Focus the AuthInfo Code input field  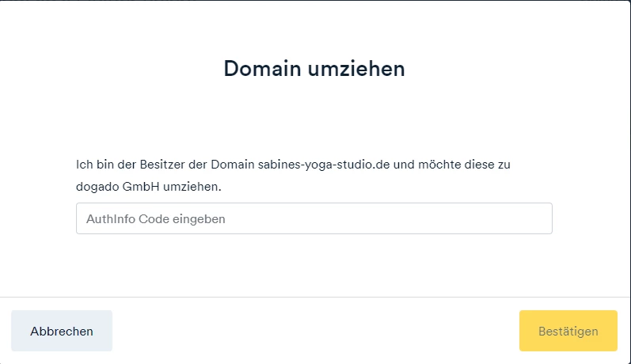point(314,218)
